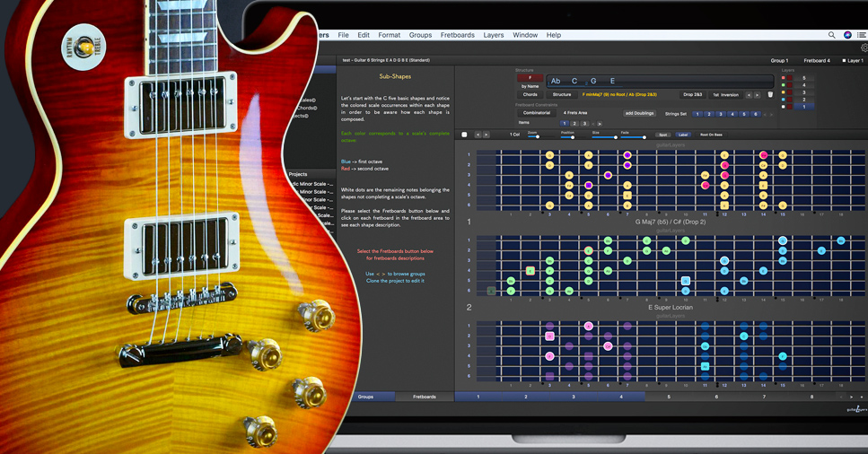The height and width of the screenshot is (454, 868).
Task: Click the add Doublings button
Action: (639, 113)
